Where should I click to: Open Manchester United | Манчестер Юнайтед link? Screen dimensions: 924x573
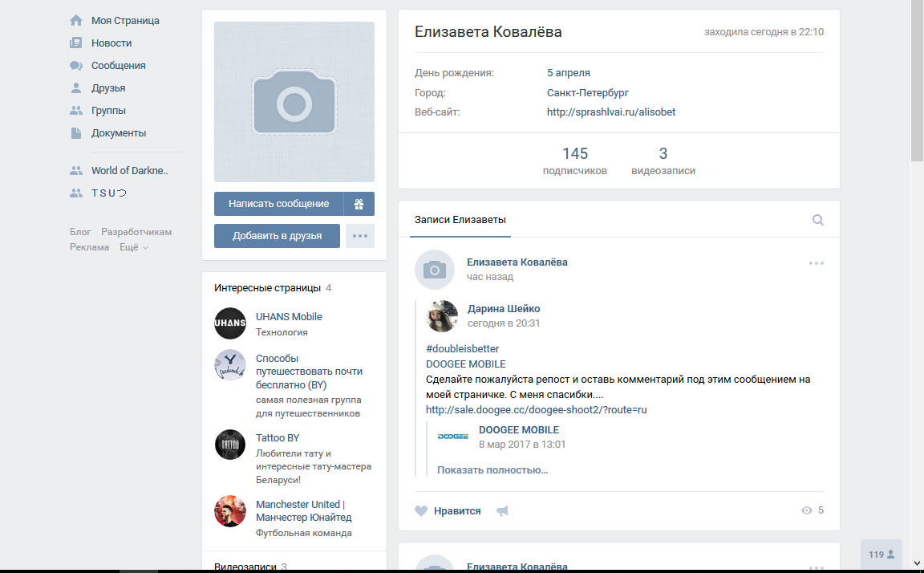click(303, 511)
